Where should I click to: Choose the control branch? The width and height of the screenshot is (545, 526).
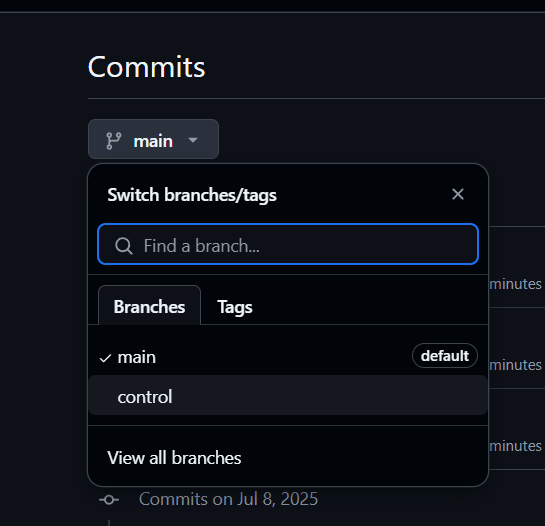pyautogui.click(x=288, y=395)
